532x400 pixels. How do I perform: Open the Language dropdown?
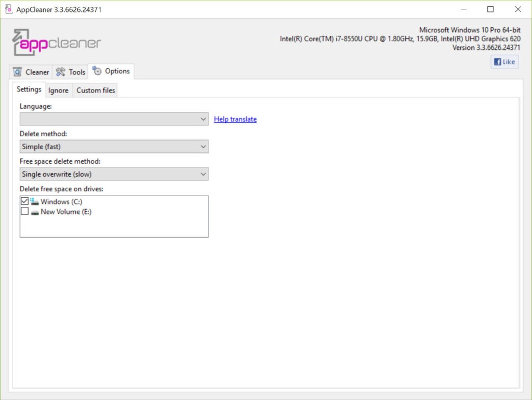click(114, 119)
